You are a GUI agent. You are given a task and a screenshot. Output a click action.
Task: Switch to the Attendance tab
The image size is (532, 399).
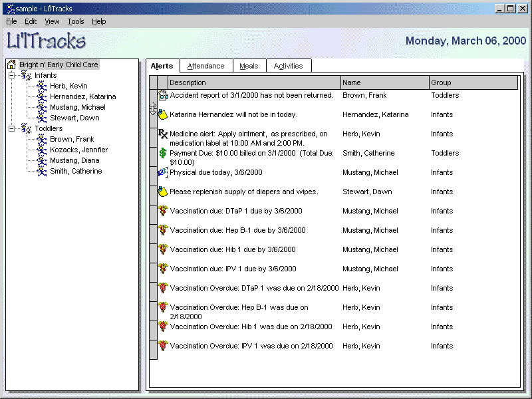[x=205, y=66]
